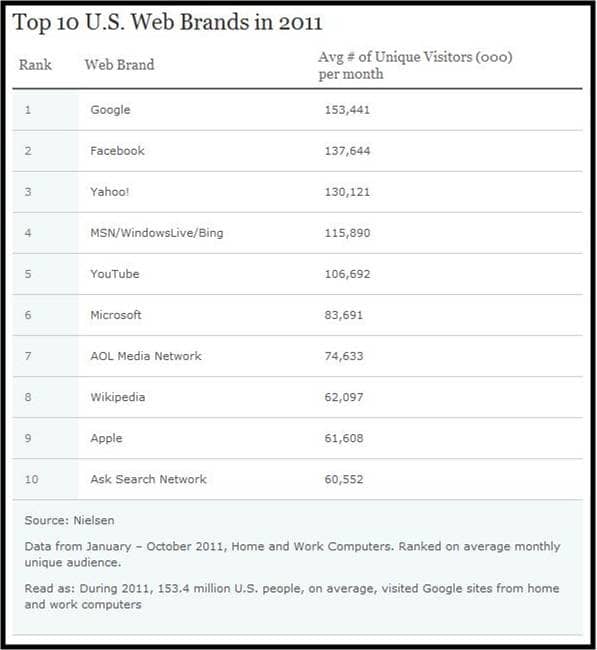Select the Yahoo! row label

(110, 192)
